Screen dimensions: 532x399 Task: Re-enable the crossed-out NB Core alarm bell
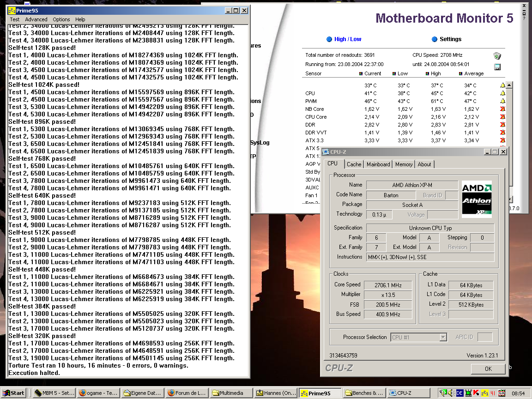click(502, 109)
